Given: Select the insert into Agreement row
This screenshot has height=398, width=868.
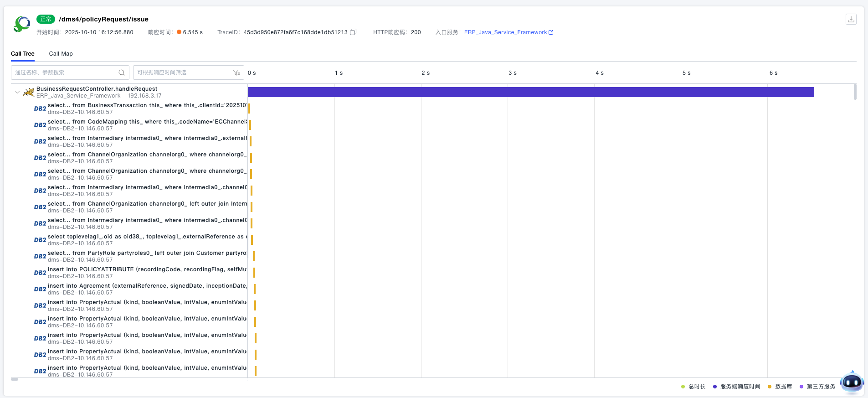Looking at the screenshot, I should 147,289.
